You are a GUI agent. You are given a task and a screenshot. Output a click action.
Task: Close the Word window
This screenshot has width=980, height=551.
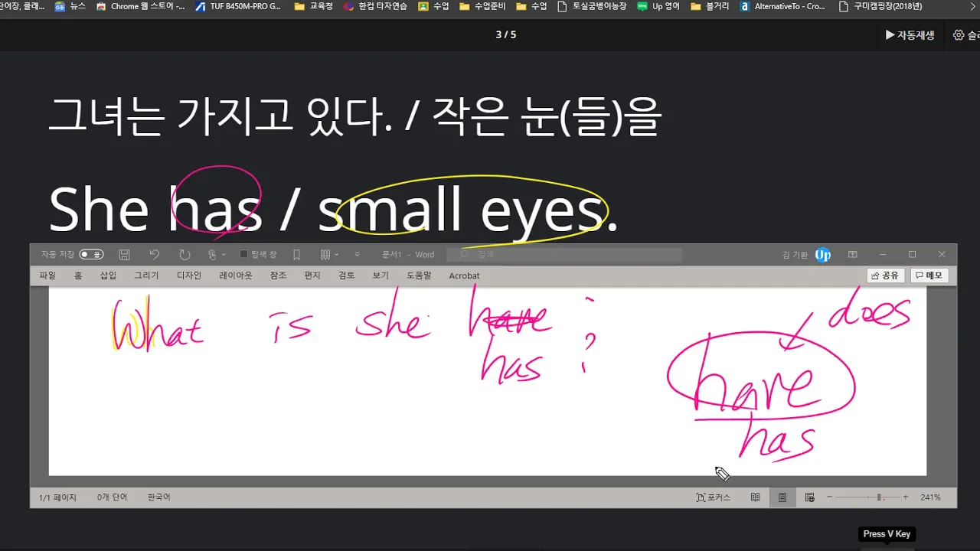(x=942, y=254)
